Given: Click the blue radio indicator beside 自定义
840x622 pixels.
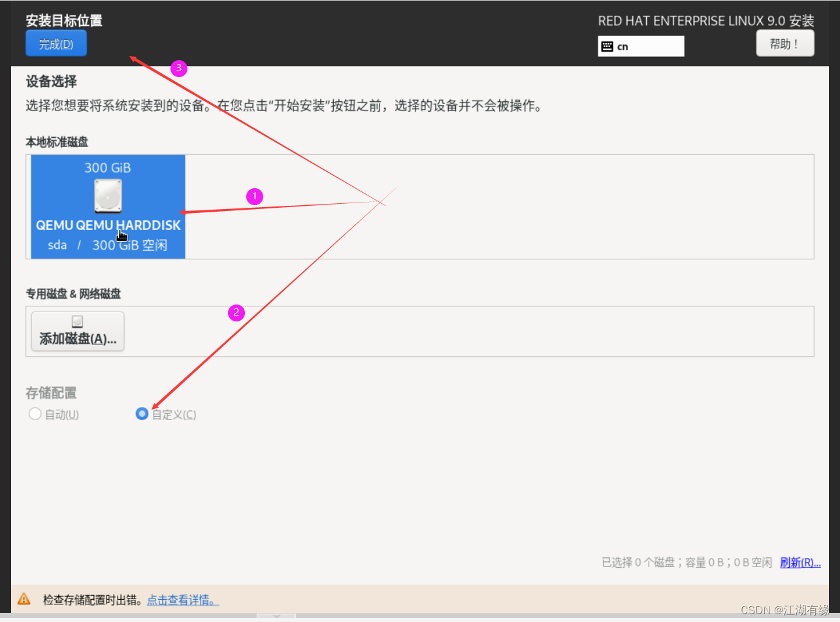Looking at the screenshot, I should [x=142, y=414].
